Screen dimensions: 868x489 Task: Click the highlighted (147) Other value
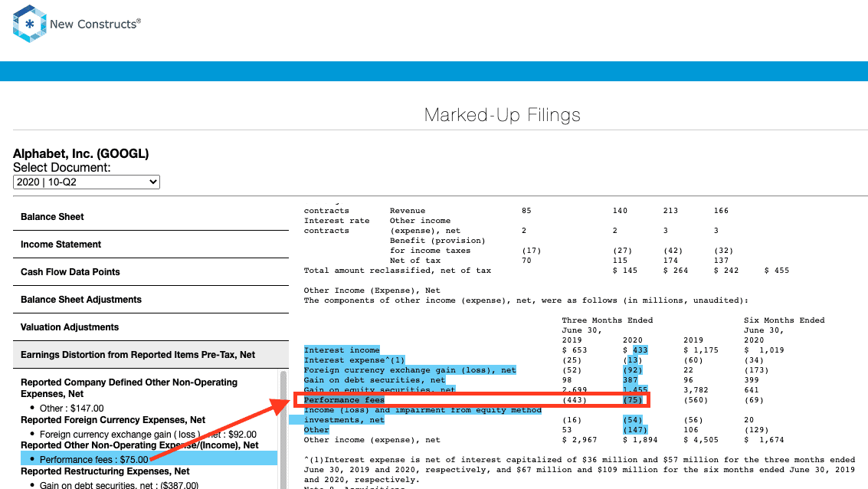click(635, 430)
